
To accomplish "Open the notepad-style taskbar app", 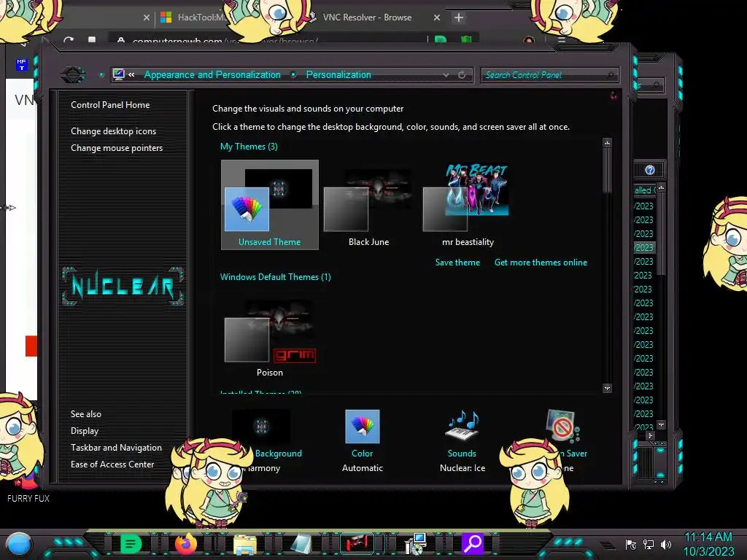I will (x=301, y=544).
